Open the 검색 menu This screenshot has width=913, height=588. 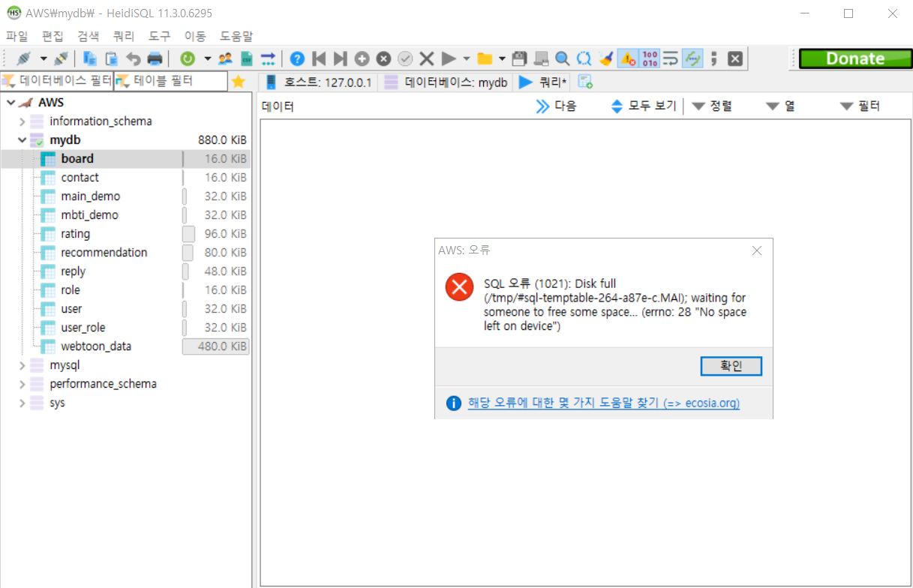click(88, 36)
